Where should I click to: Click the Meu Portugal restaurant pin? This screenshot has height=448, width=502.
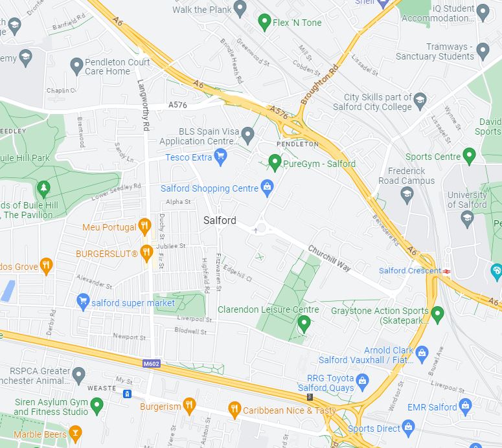[x=144, y=227]
